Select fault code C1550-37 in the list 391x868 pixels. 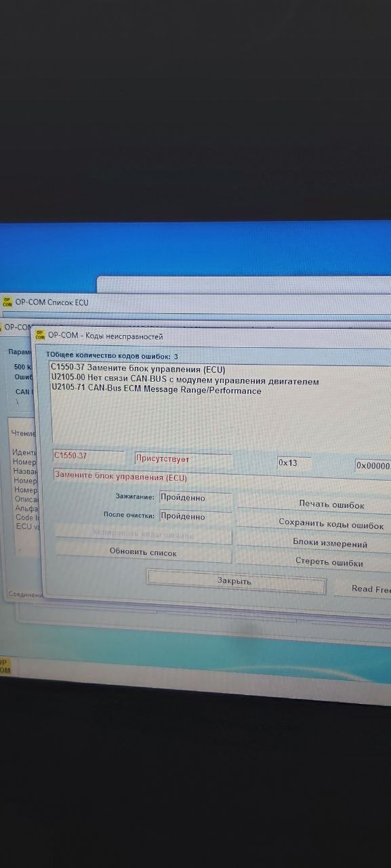point(138,370)
